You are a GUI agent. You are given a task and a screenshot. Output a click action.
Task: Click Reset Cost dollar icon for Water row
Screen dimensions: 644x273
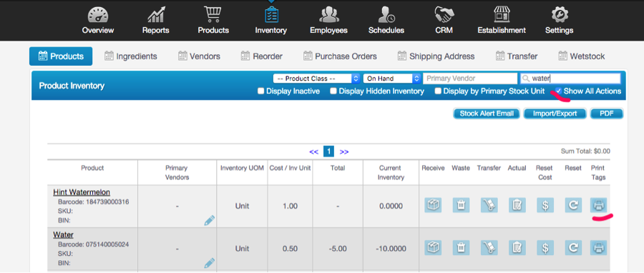point(545,247)
